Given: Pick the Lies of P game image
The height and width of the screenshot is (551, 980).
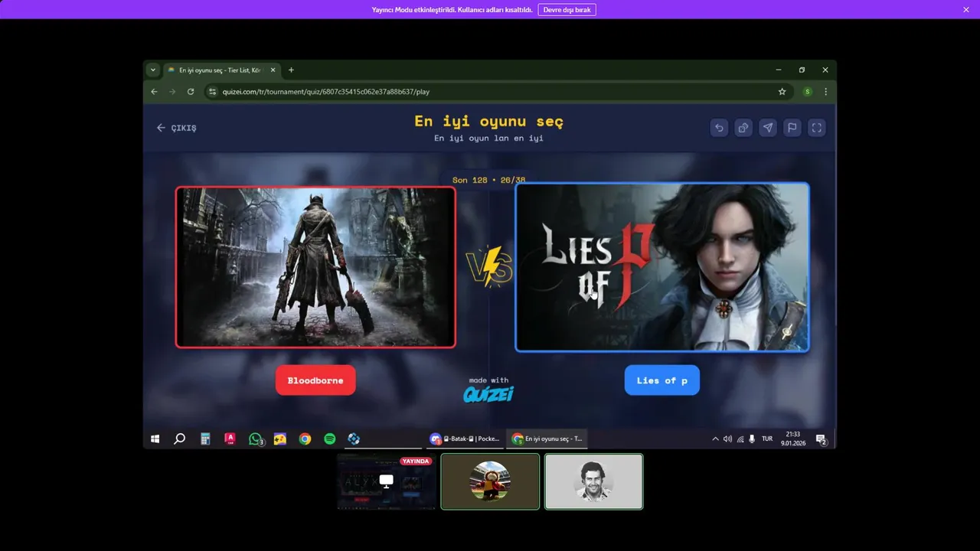Looking at the screenshot, I should pos(662,267).
